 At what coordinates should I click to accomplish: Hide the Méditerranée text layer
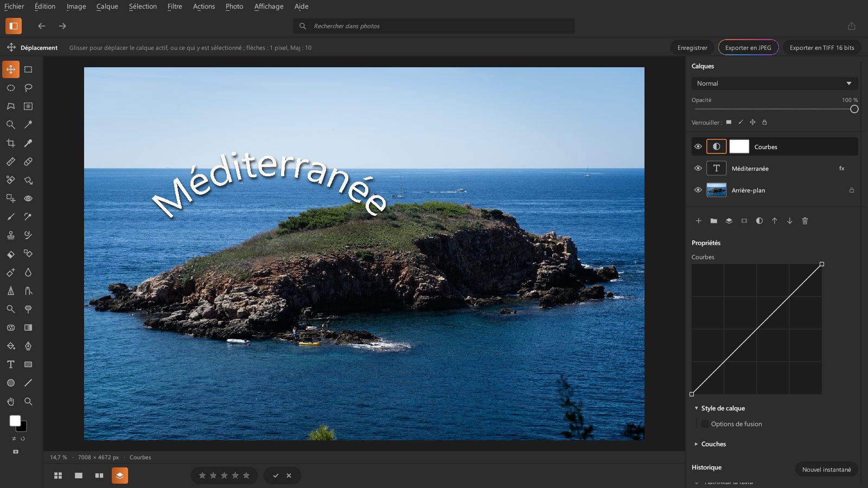(698, 168)
